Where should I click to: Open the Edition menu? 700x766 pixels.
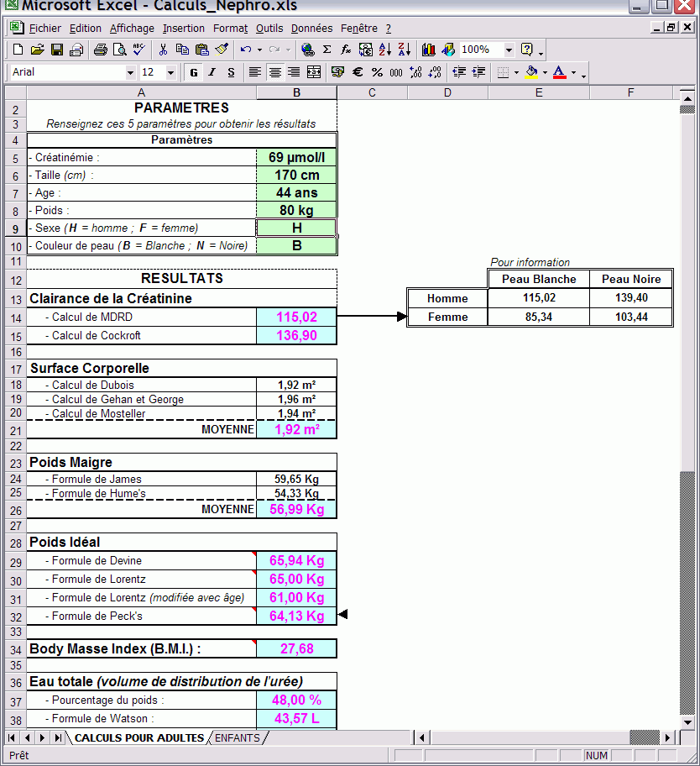[86, 29]
